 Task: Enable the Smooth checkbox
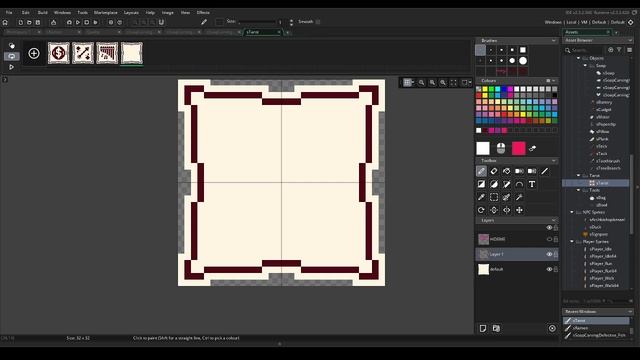click(318, 22)
